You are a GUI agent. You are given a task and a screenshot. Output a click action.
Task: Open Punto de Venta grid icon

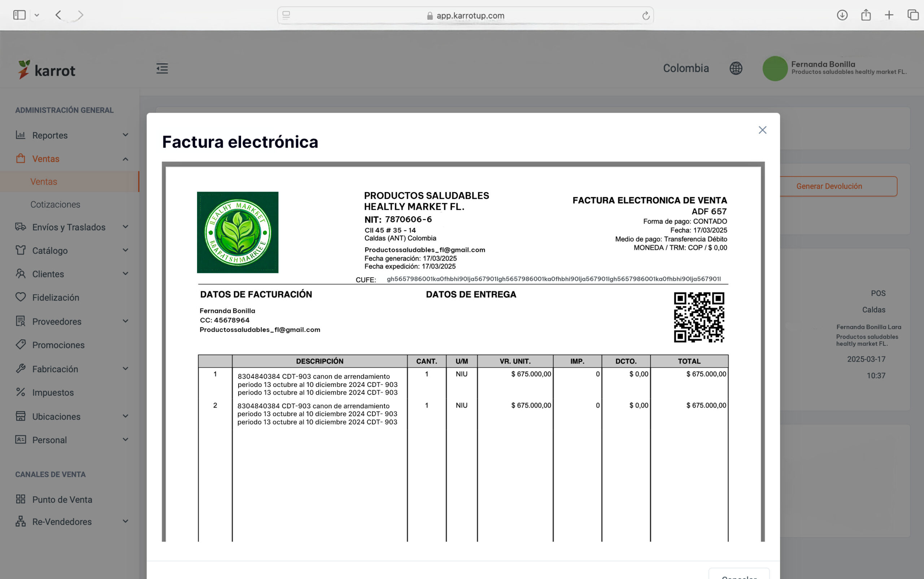(21, 499)
